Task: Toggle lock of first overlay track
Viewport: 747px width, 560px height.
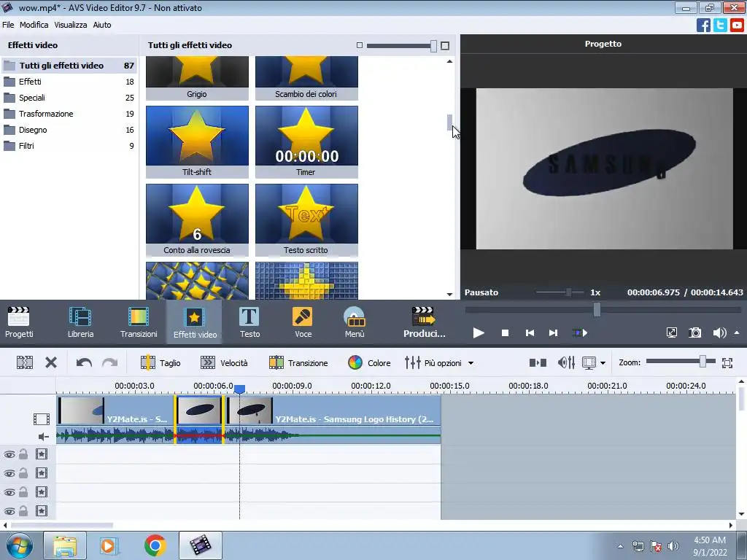Action: tap(23, 454)
